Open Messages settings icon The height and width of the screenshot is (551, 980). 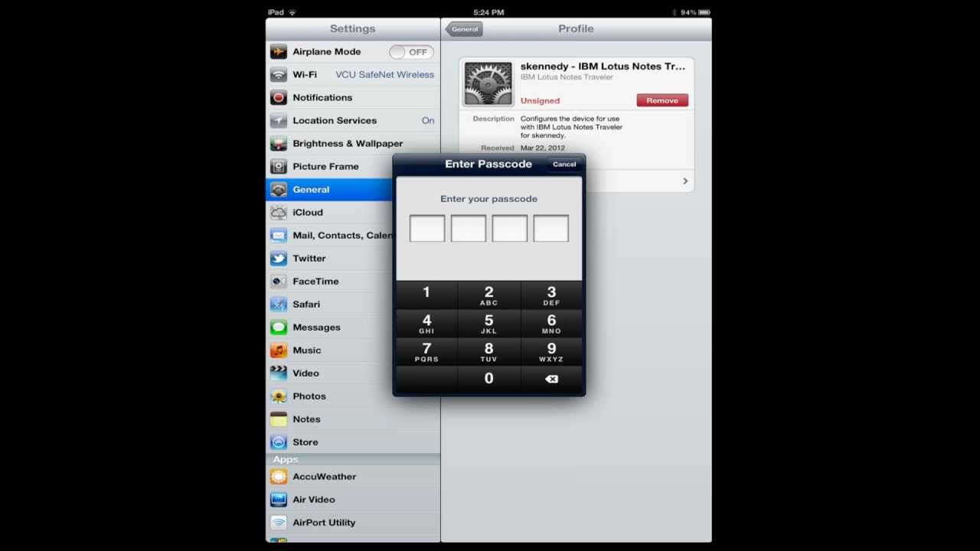[279, 328]
